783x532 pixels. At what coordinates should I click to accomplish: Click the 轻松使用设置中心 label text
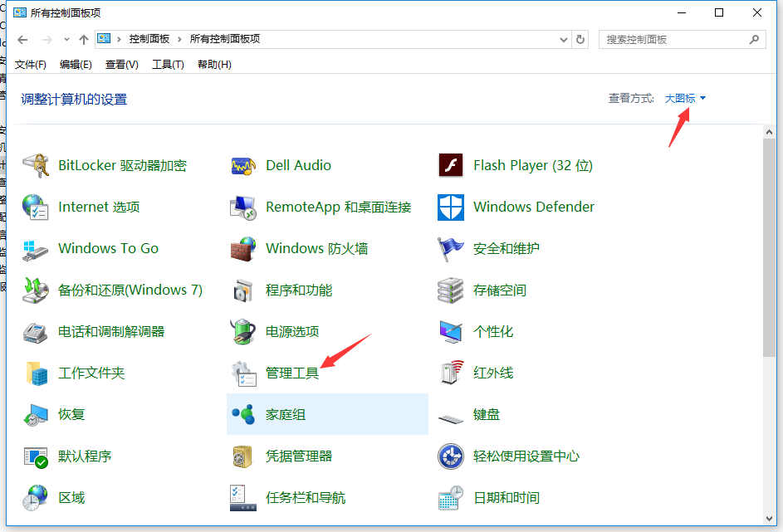click(x=526, y=456)
